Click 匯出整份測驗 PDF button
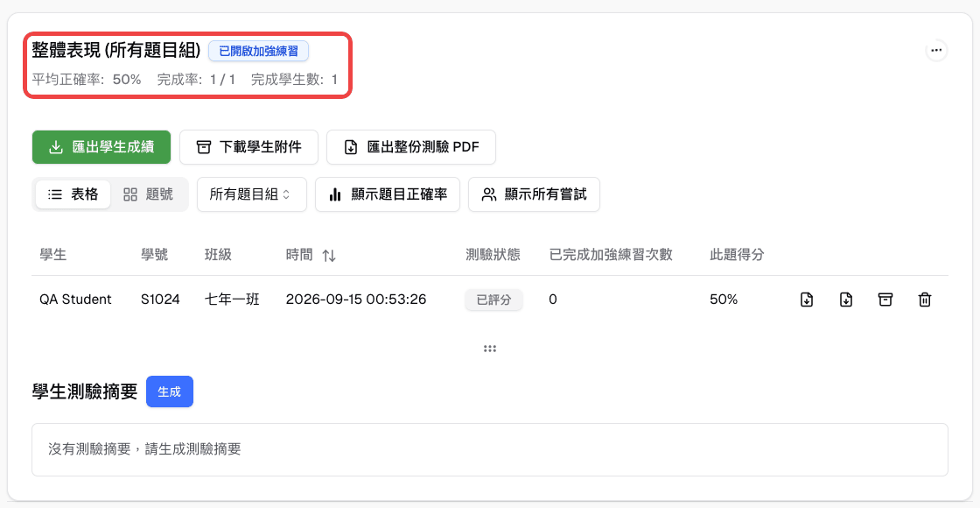Viewport: 980px width, 508px height. point(411,147)
